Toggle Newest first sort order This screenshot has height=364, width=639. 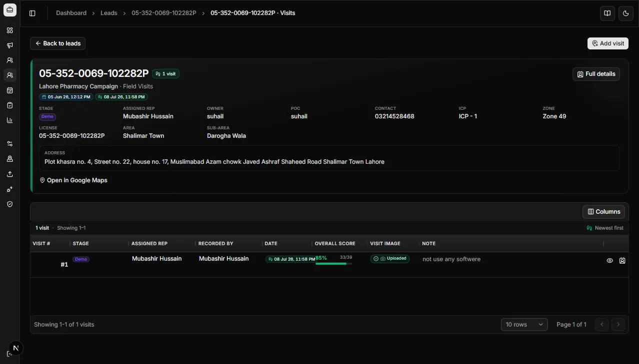pyautogui.click(x=605, y=228)
